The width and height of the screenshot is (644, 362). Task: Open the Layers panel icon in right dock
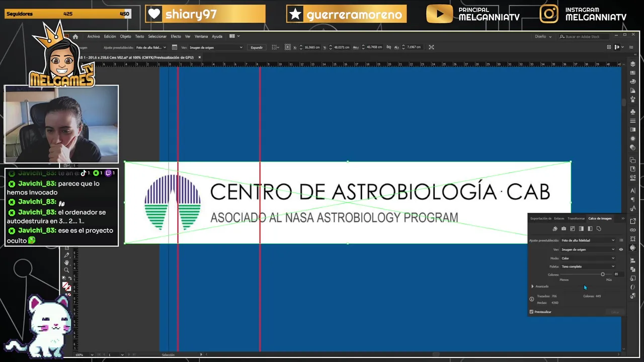633,64
